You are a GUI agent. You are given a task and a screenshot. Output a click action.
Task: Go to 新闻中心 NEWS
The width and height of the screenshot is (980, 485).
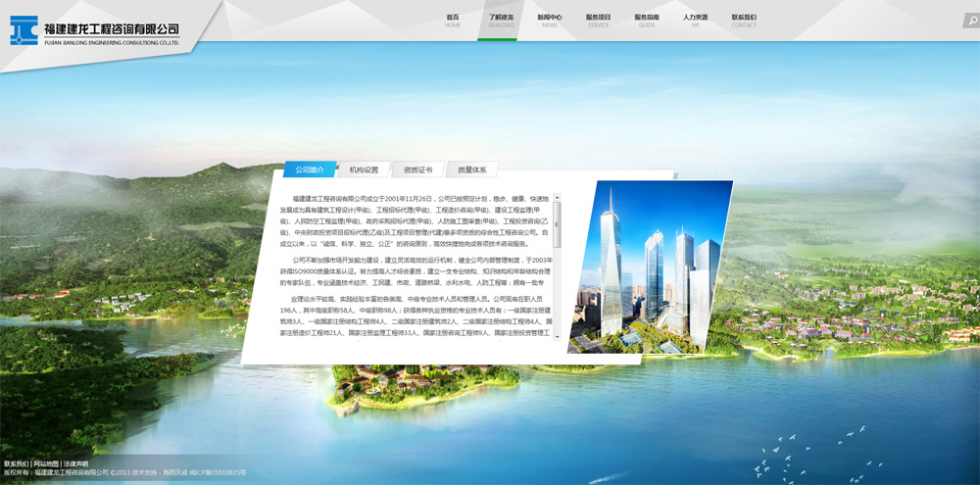click(x=549, y=21)
